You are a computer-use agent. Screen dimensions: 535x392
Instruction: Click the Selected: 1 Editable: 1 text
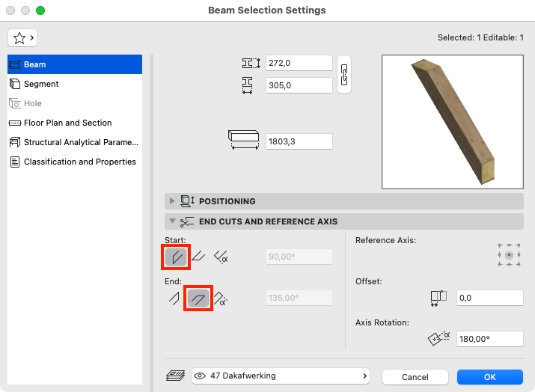pyautogui.click(x=480, y=37)
